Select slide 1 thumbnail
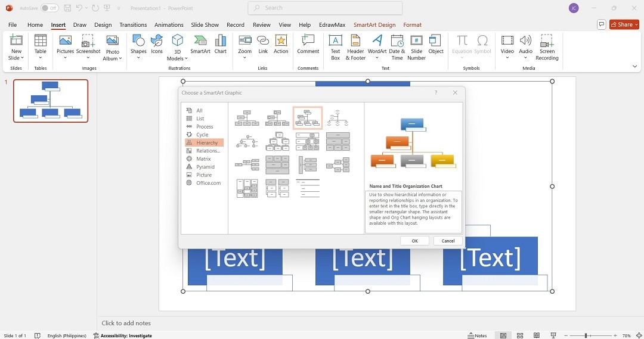 coord(51,101)
